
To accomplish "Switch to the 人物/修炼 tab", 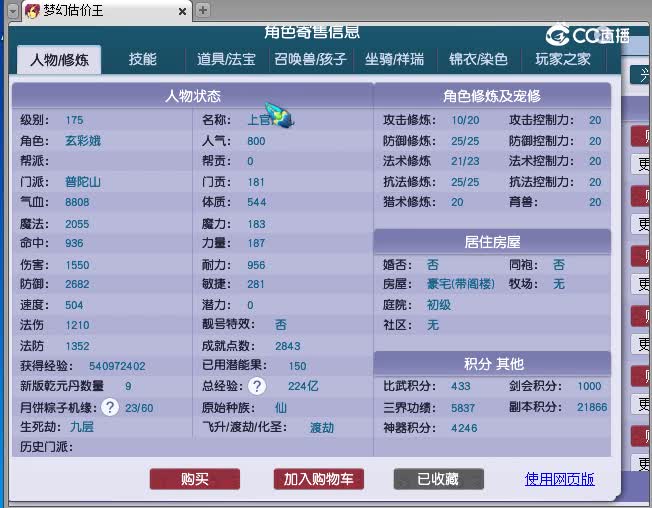I will click(59, 59).
